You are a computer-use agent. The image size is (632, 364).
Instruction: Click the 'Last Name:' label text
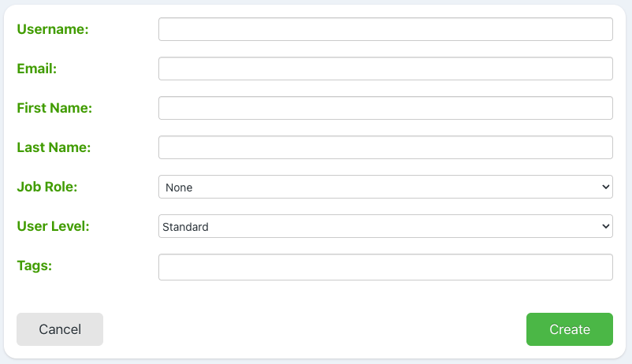point(54,147)
